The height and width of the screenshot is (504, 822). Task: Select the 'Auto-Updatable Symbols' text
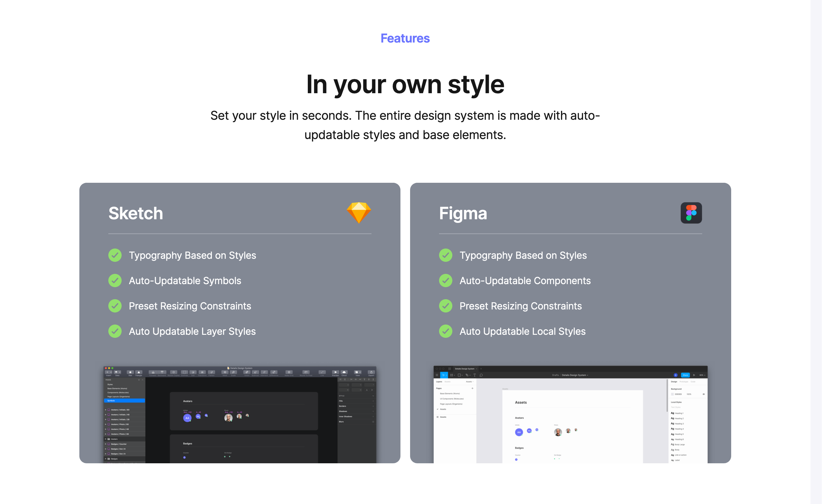pos(185,281)
